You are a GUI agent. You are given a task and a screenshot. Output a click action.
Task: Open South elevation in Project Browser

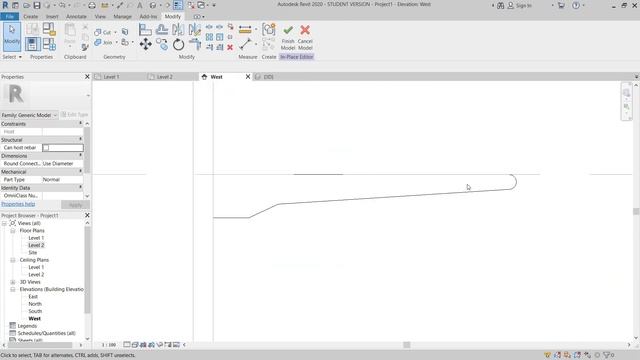[35, 311]
